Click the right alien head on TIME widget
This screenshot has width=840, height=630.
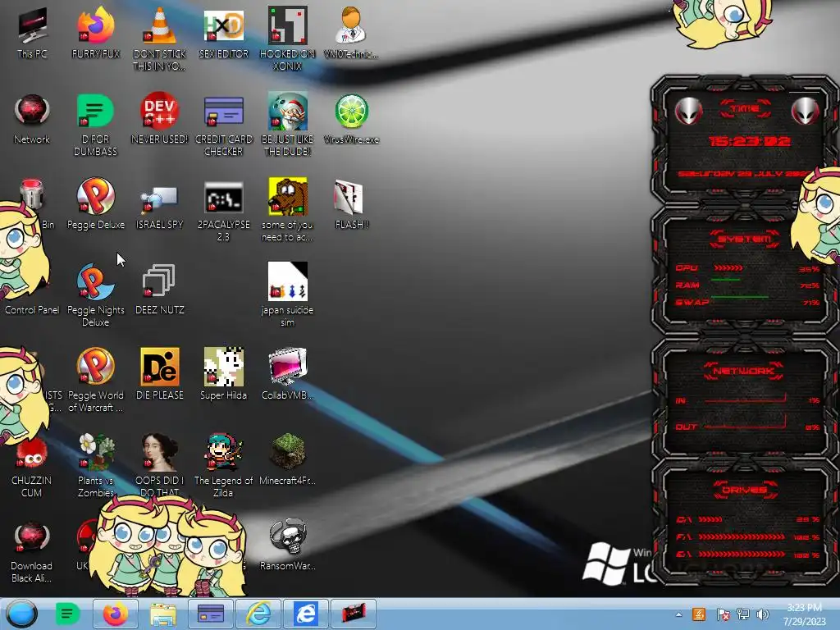tap(806, 111)
